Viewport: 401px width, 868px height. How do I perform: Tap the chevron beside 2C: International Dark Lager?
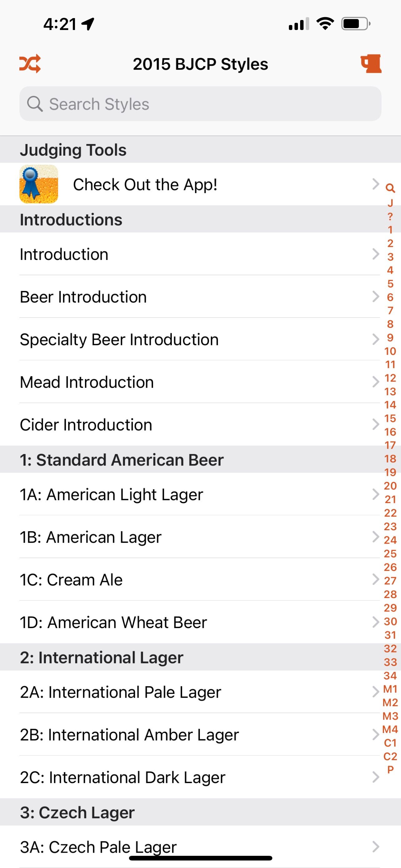pyautogui.click(x=375, y=777)
